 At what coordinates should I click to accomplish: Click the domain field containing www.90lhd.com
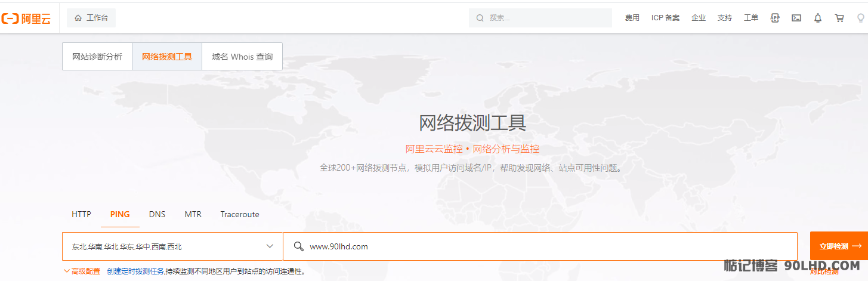540,246
